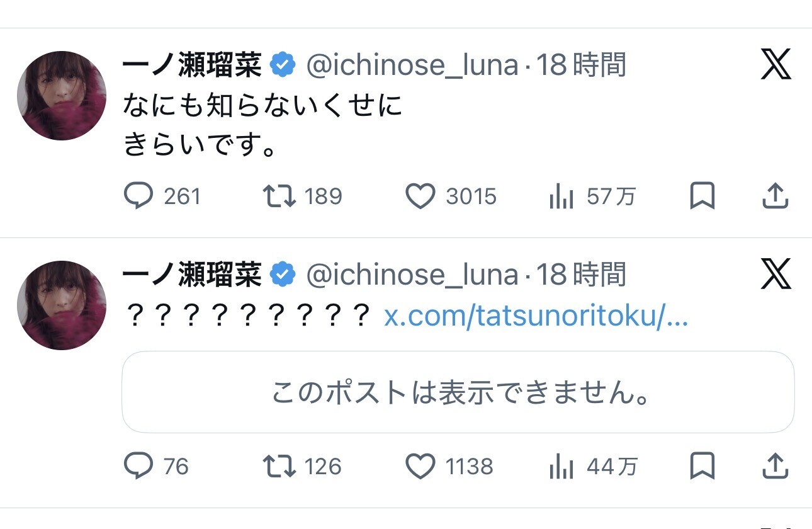View analytics for the 44万 views post
812x529 pixels.
561,467
